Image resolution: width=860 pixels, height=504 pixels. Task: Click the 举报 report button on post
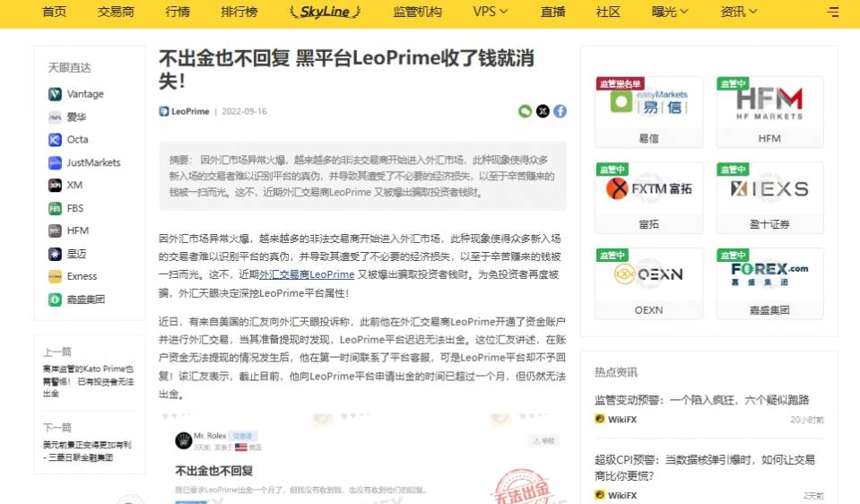(543, 441)
